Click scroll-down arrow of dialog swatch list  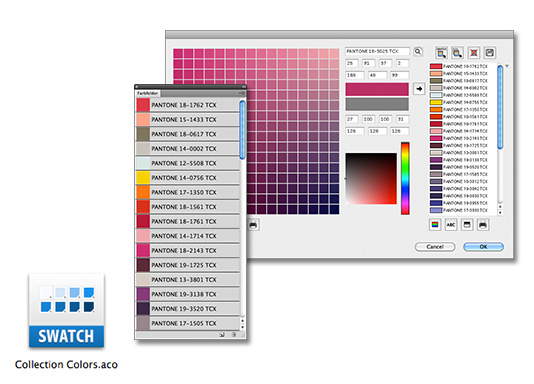(500, 212)
